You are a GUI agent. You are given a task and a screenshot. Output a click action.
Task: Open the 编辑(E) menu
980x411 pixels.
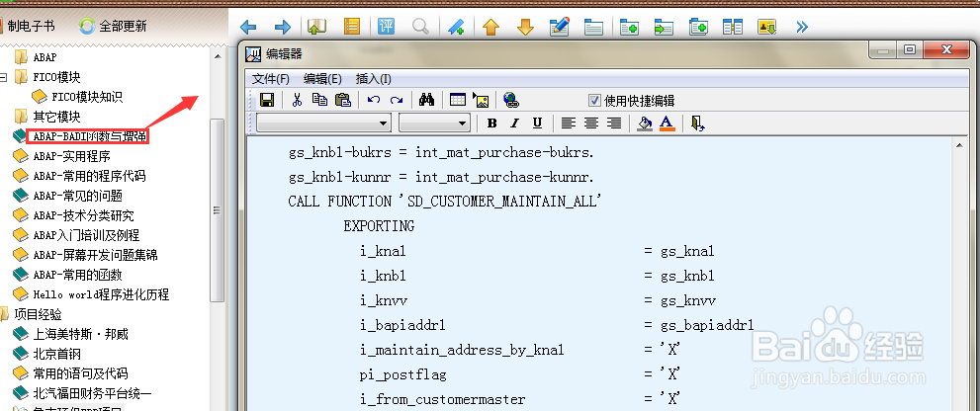[322, 79]
